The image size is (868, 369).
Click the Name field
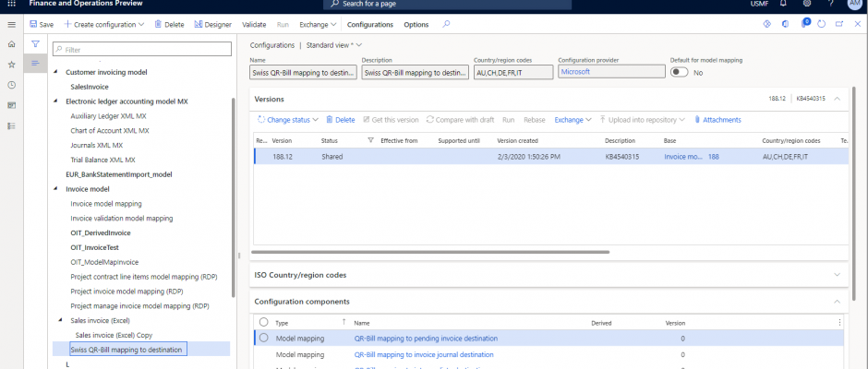tap(303, 72)
